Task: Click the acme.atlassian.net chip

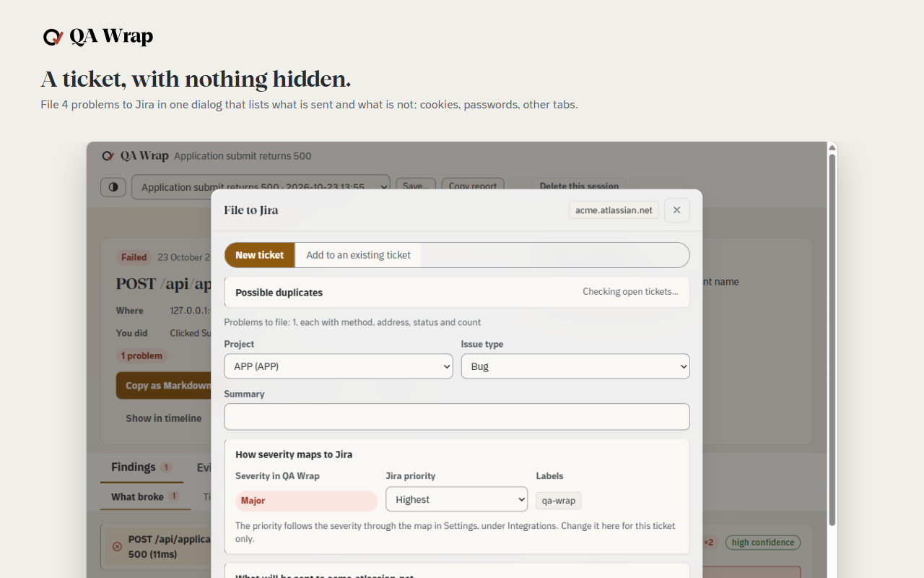Action: [614, 210]
